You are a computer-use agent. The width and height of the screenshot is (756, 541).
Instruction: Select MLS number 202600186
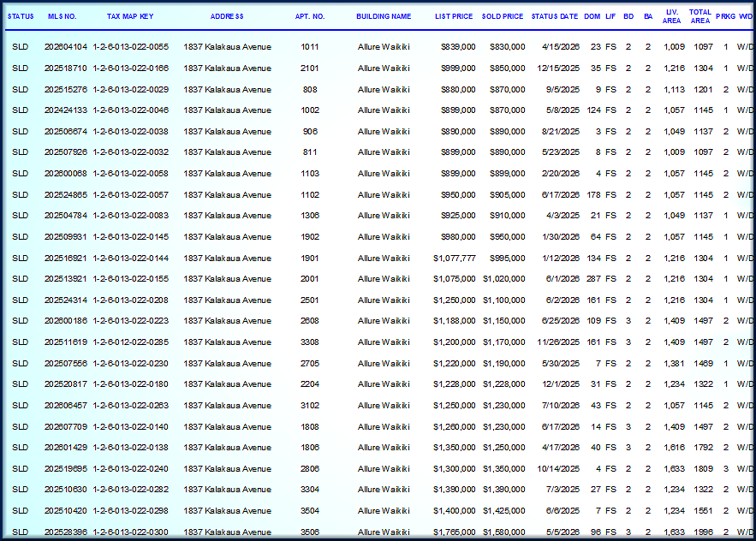coord(66,321)
